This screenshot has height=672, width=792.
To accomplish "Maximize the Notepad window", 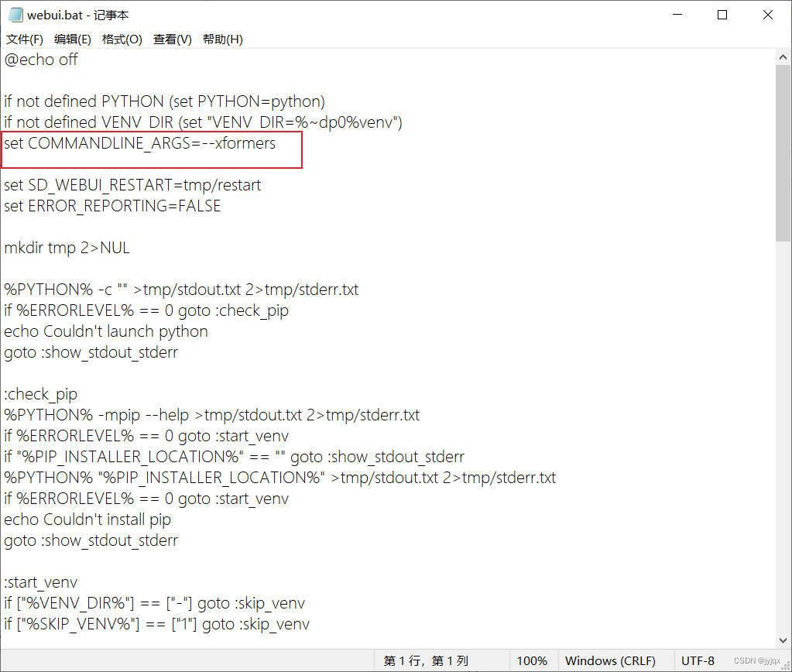I will pos(722,15).
